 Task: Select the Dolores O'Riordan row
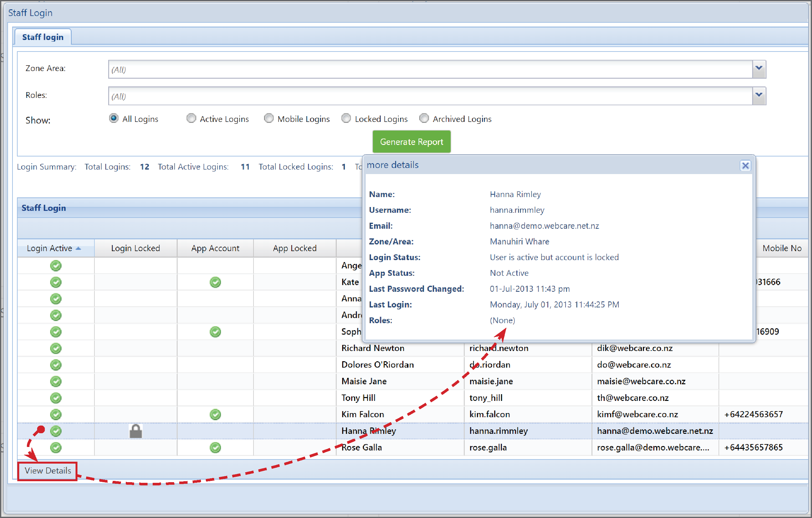click(377, 365)
